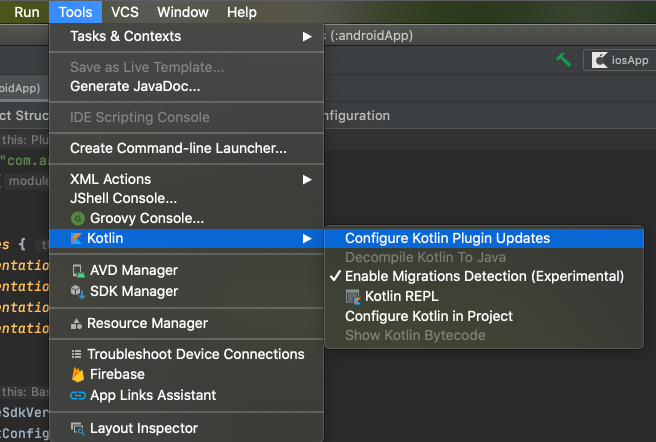Open Groovy Console... entry
This screenshot has width=656, height=442.
[187, 218]
